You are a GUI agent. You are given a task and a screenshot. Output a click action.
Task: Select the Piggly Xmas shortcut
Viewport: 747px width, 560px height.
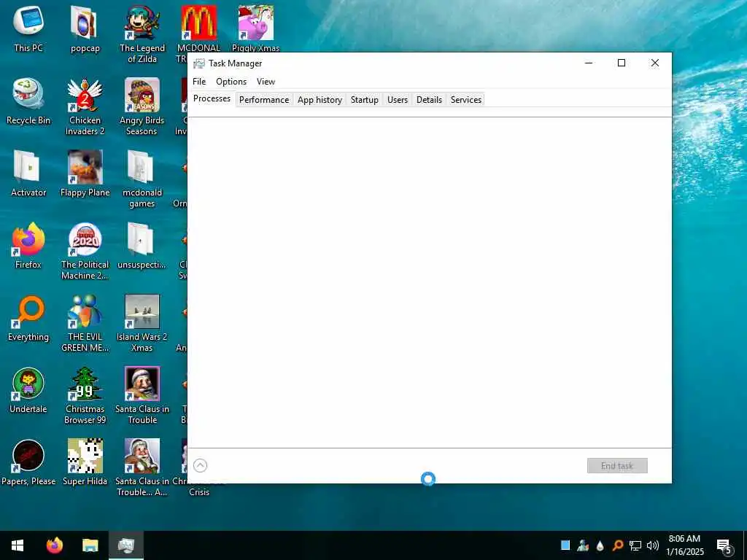coord(256,28)
